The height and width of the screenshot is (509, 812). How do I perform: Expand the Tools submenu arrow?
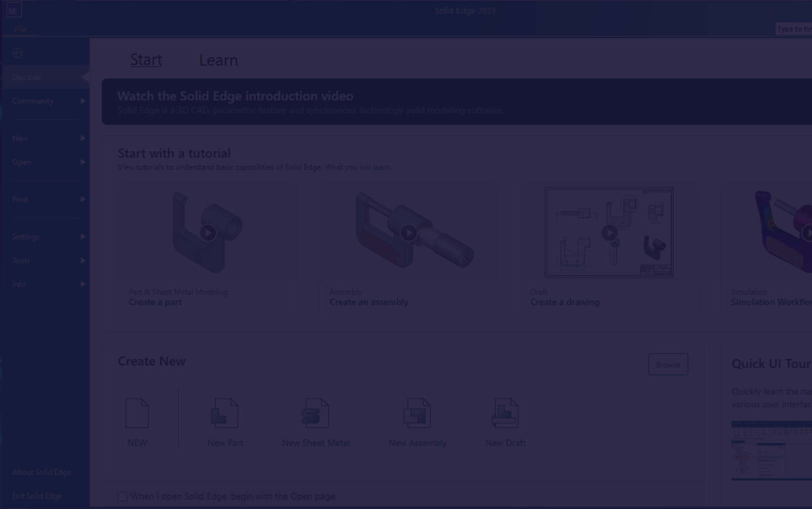coord(83,261)
